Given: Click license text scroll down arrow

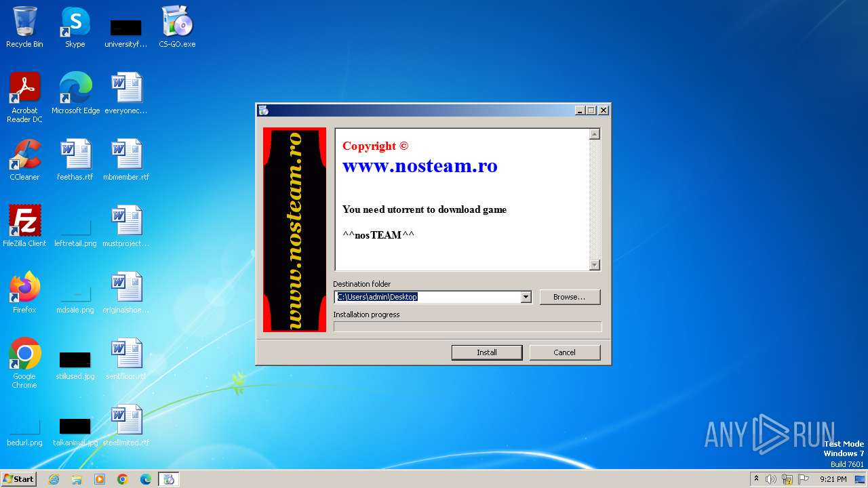Looking at the screenshot, I should coord(595,265).
